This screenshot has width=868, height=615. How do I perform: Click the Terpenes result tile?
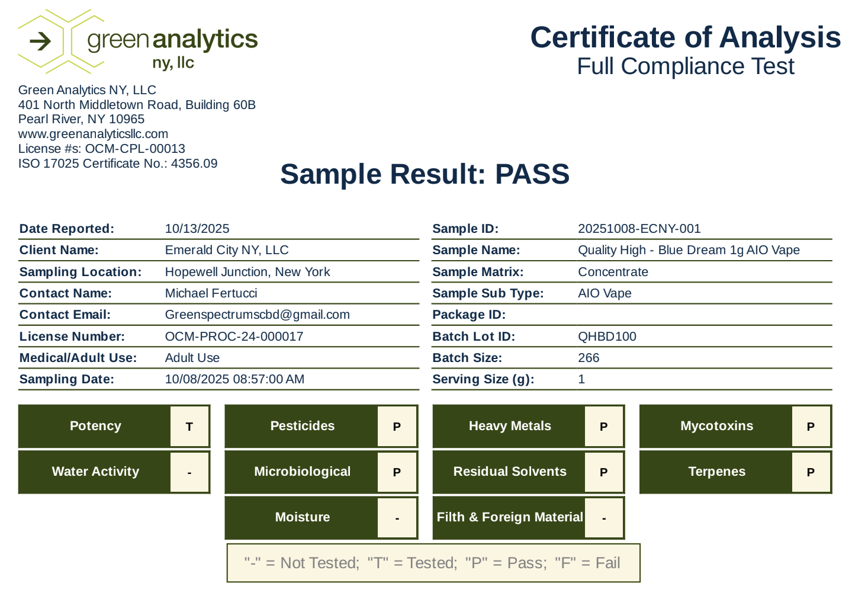click(x=735, y=472)
